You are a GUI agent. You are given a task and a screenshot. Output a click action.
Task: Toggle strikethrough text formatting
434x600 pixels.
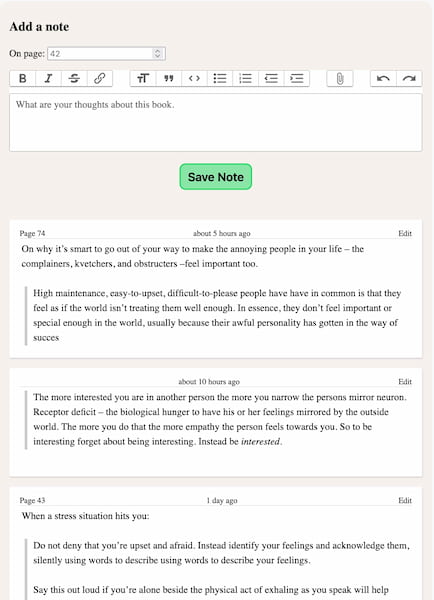tap(74, 78)
